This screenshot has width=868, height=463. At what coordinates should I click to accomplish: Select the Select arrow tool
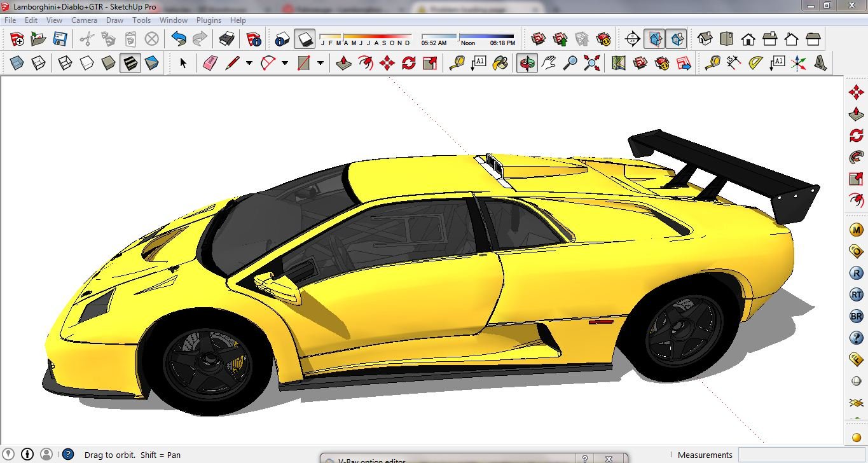(183, 63)
